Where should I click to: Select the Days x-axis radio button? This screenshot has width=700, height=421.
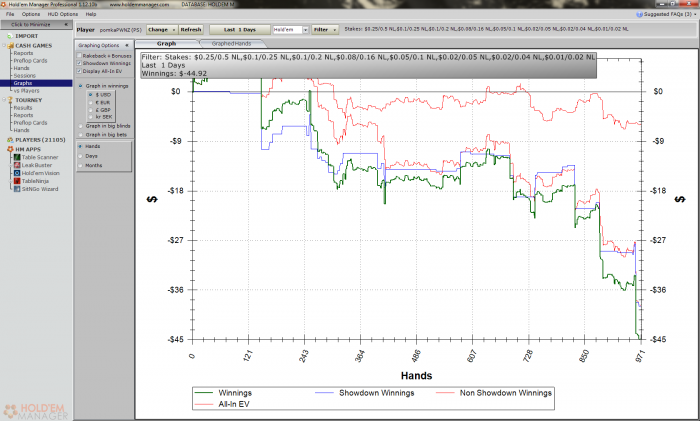pyautogui.click(x=80, y=156)
